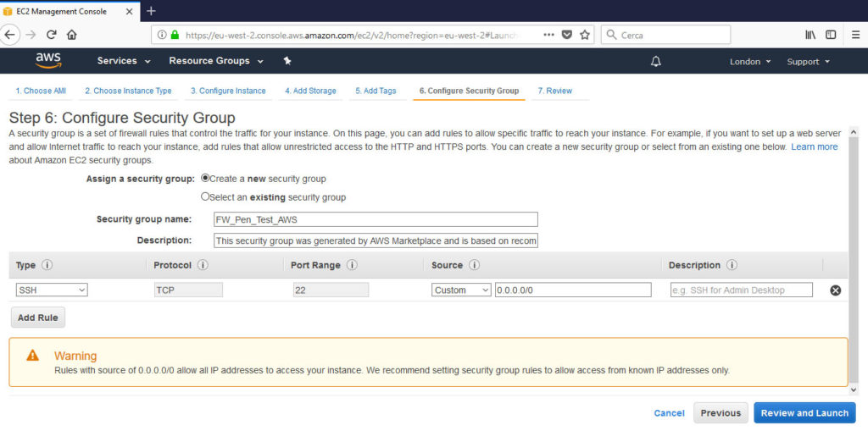Click the scrollbar up arrow
868x431 pixels.
coord(853,132)
